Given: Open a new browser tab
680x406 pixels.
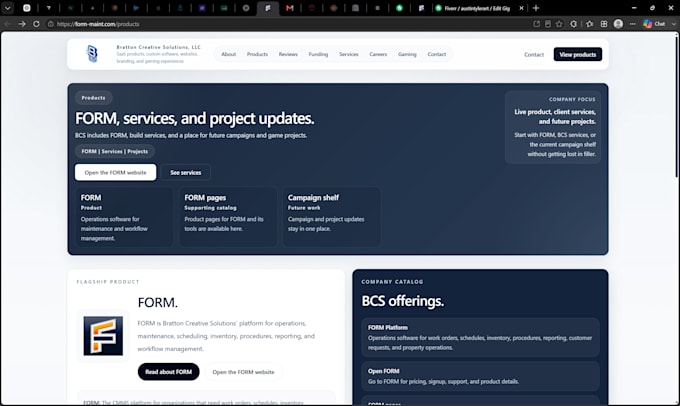Looking at the screenshot, I should coord(536,8).
